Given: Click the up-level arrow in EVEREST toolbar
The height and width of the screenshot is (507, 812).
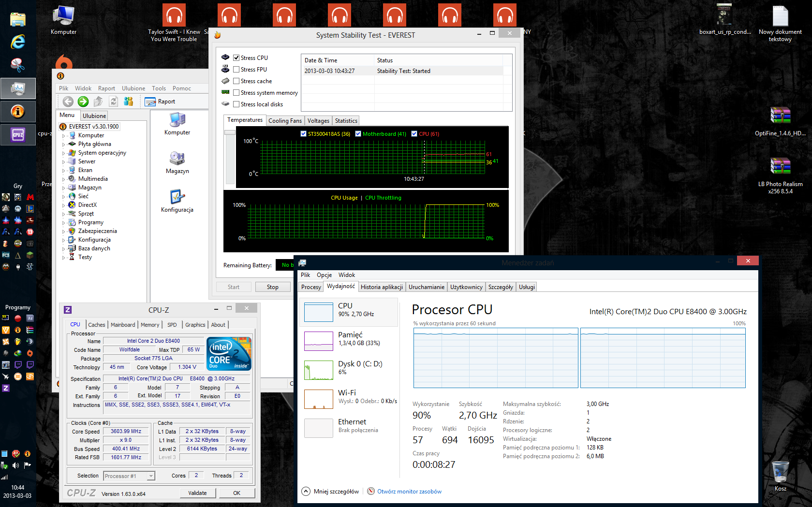Looking at the screenshot, I should tap(98, 101).
